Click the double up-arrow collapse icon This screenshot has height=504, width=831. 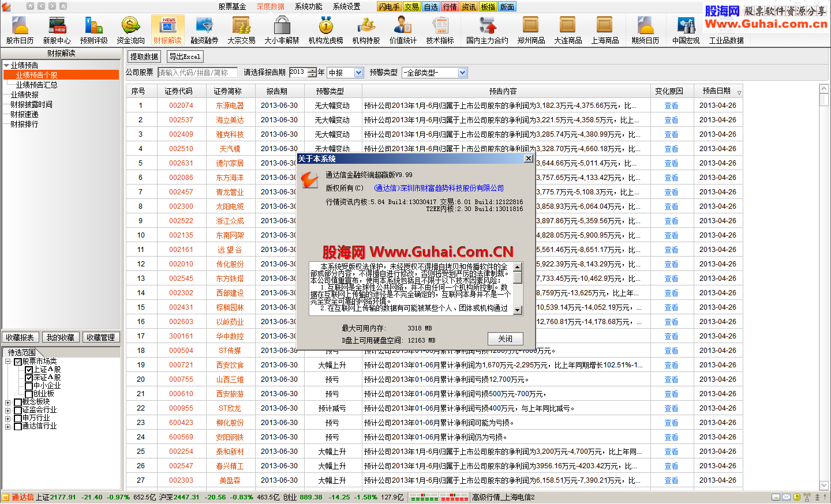(x=63, y=6)
